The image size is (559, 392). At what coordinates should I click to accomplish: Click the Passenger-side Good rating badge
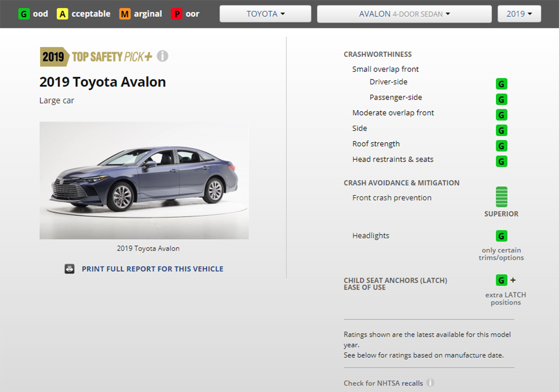click(x=501, y=99)
